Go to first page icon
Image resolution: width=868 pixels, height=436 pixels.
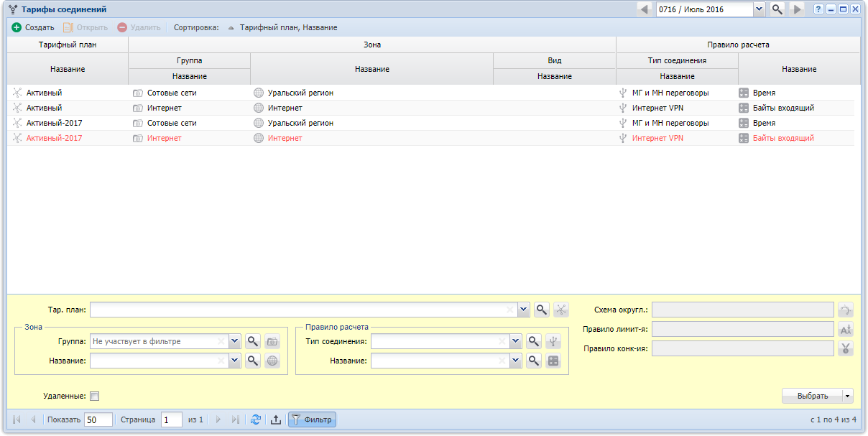point(17,419)
